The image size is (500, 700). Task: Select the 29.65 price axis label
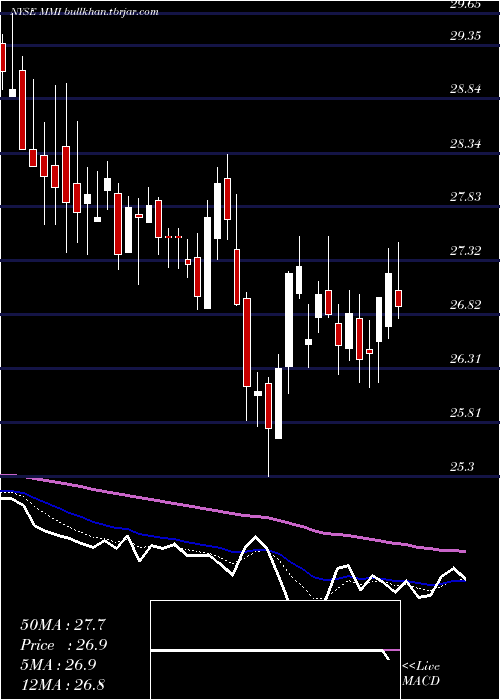tap(465, 4)
